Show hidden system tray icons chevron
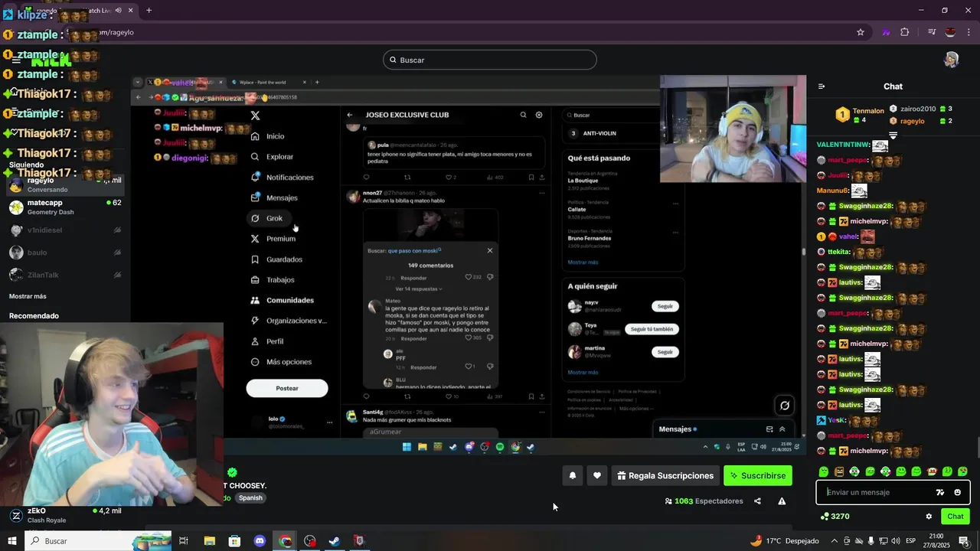The width and height of the screenshot is (980, 551). click(835, 541)
